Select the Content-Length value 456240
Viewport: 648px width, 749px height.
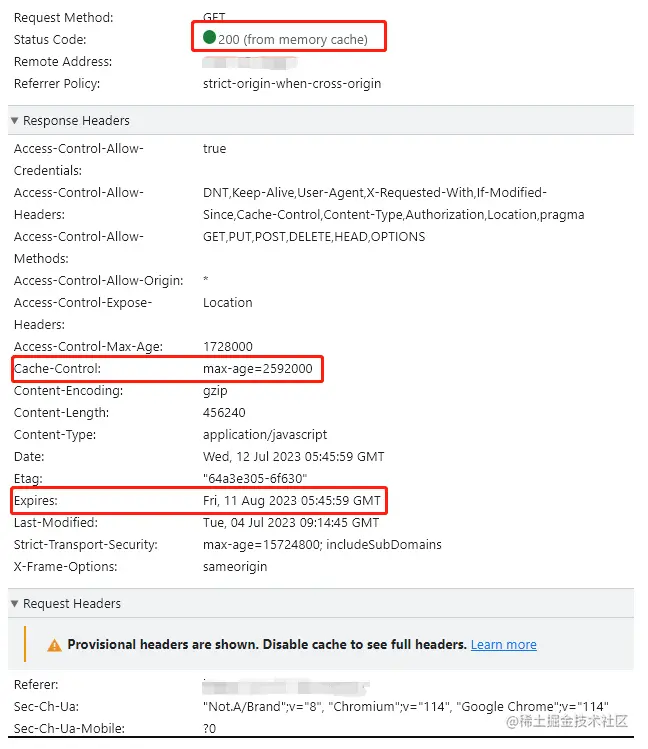pos(224,413)
